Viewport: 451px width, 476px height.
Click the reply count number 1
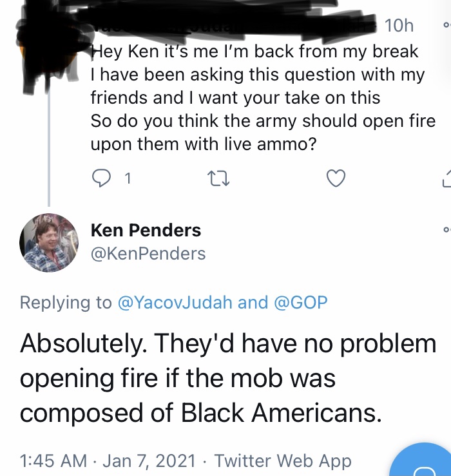(x=128, y=178)
